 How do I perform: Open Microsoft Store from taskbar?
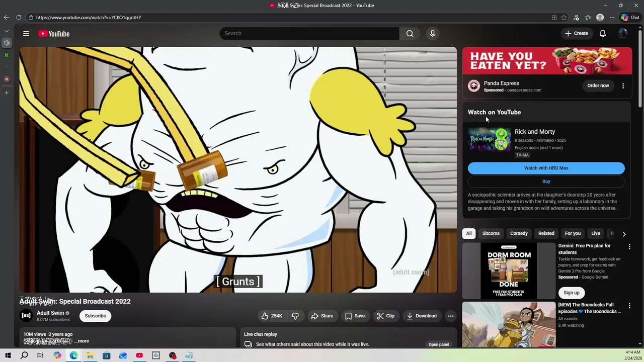[x=107, y=355]
